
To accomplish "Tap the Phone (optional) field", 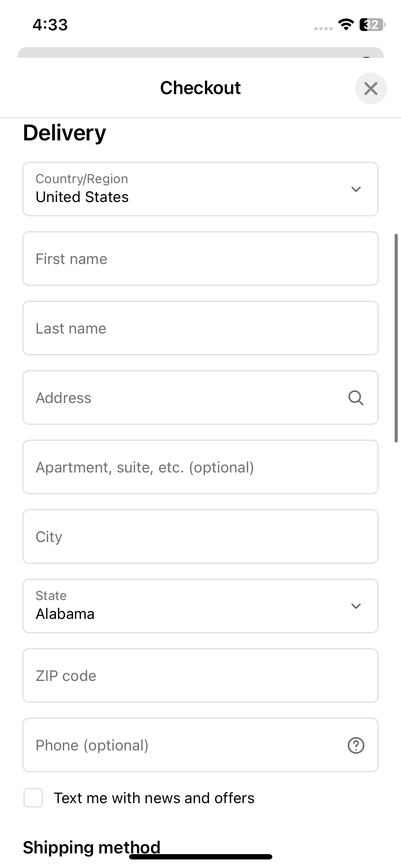I will coord(200,745).
